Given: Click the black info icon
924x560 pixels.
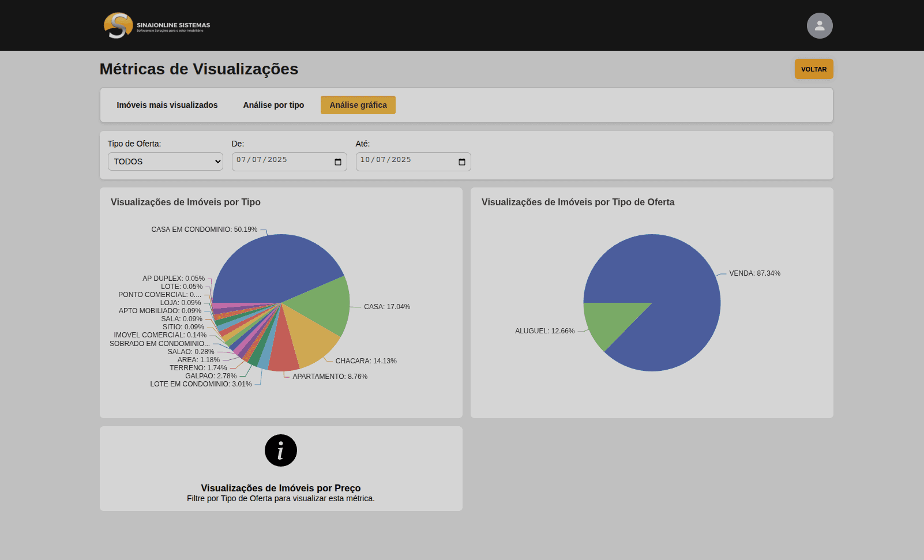Looking at the screenshot, I should pyautogui.click(x=281, y=450).
